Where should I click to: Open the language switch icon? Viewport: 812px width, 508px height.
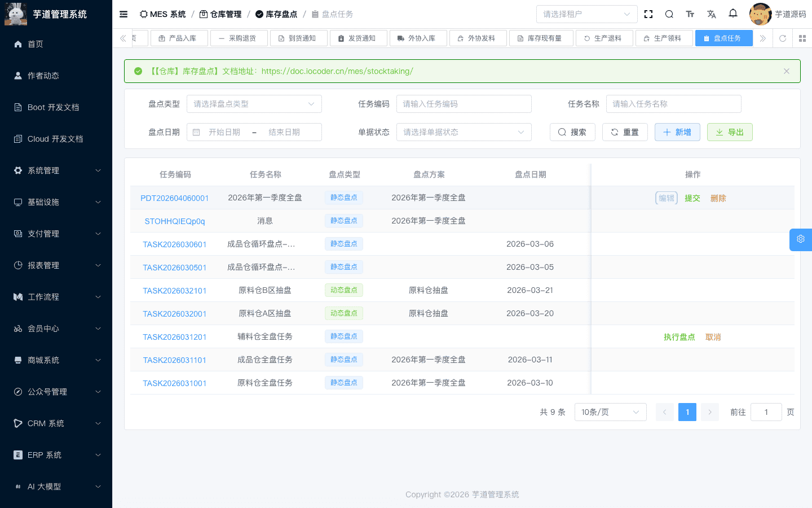(711, 14)
